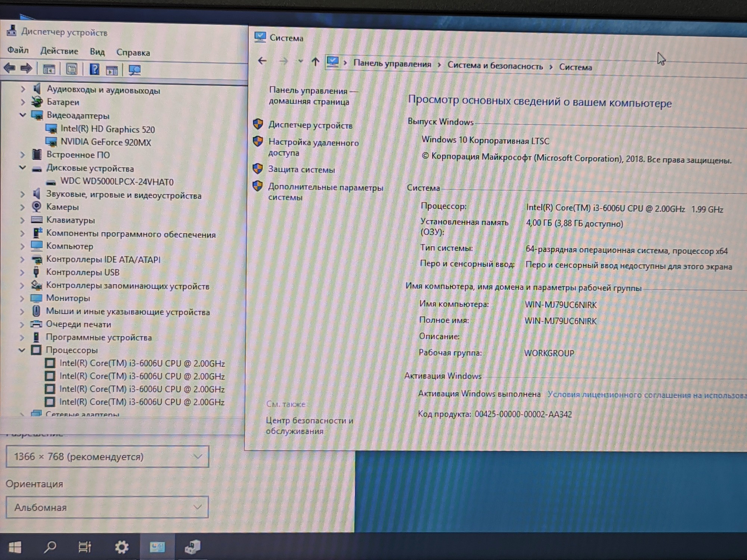The height and width of the screenshot is (560, 747).
Task: Open taskbar search magnifier
Action: click(50, 547)
